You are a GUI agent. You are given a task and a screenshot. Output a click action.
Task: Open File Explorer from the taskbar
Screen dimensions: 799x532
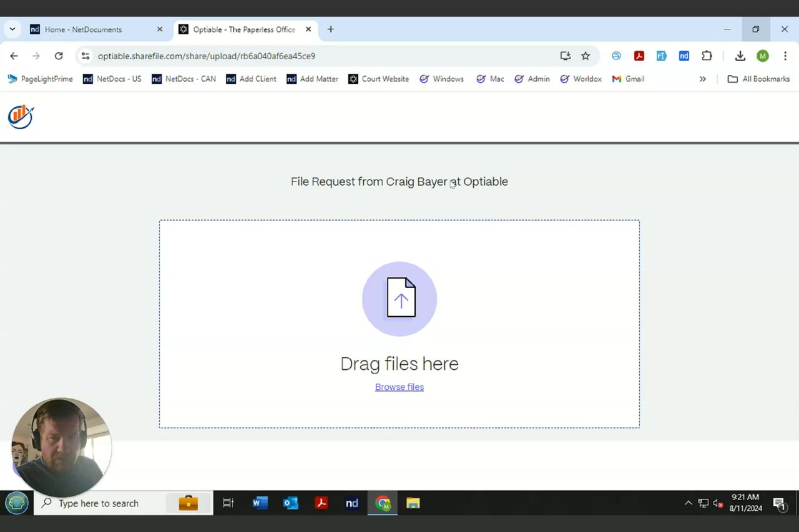[413, 503]
